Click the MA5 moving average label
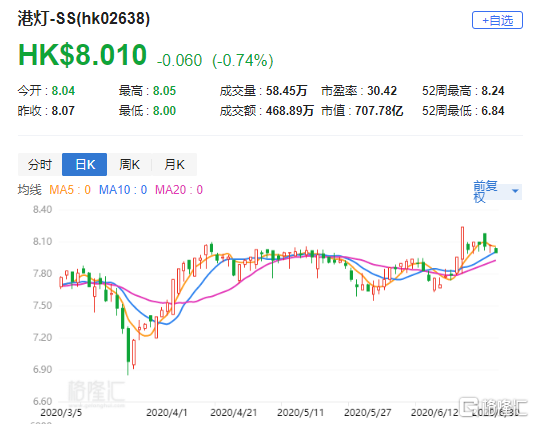The height and width of the screenshot is (424, 534). pyautogui.click(x=70, y=190)
